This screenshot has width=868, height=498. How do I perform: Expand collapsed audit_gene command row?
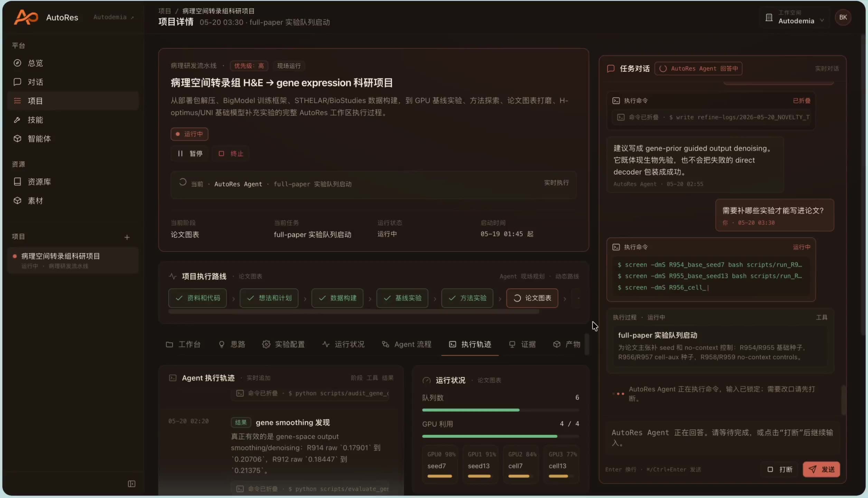310,393
